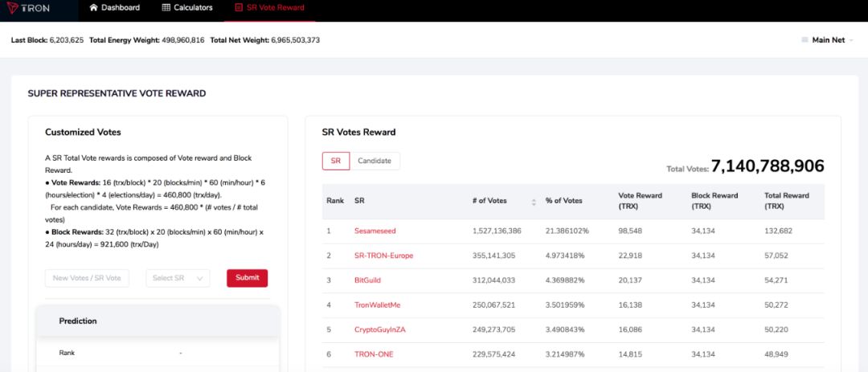Click the 3.501959% votes cell
Viewport: 868px width, 372px height.
coord(565,305)
